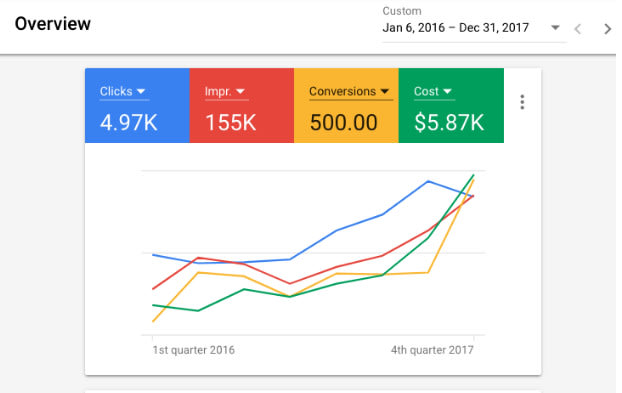The width and height of the screenshot is (622, 393).
Task: Select the 155K impressions value
Action: pos(230,123)
